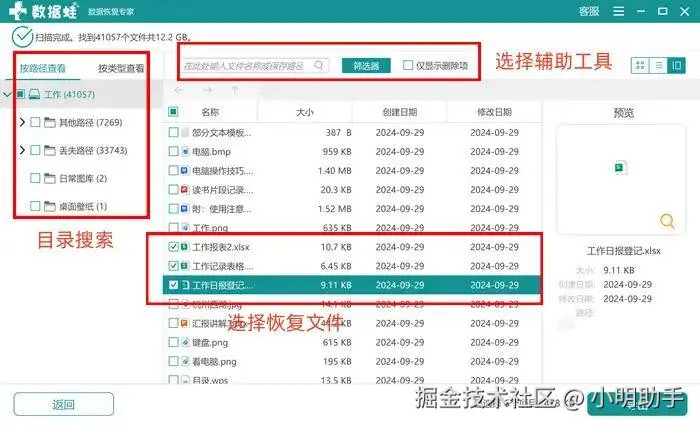The image size is (700, 426).
Task: Select the 附：使用注意 file name
Action: click(221, 209)
